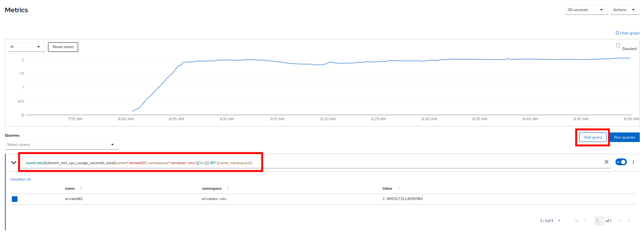Clear the query with the X icon
This screenshot has height=234, width=644.
606,162
